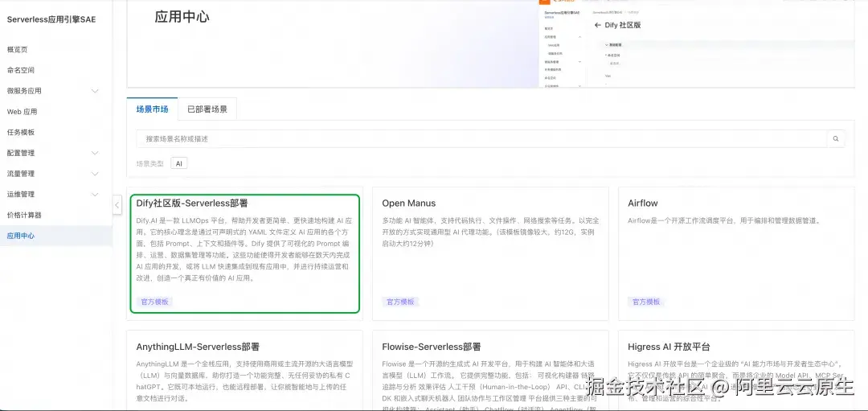This screenshot has width=868, height=411.
Task: Select 应用中心 in the sidebar
Action: pyautogui.click(x=21, y=236)
